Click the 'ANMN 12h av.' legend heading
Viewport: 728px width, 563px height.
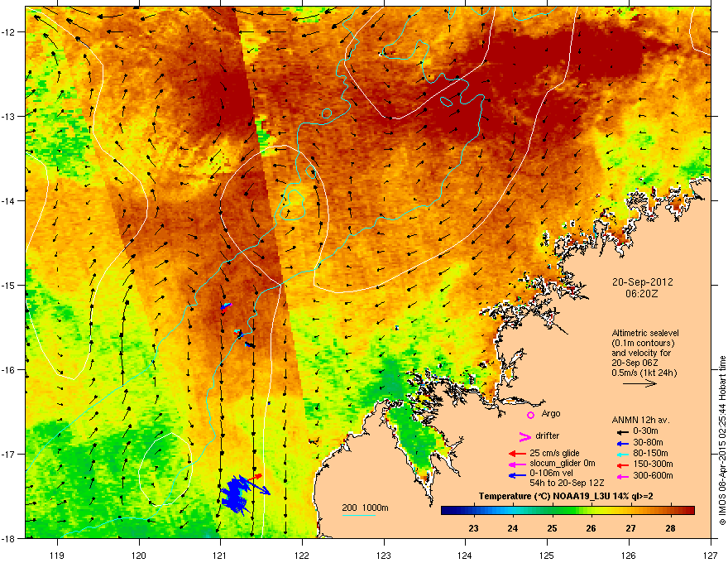pyautogui.click(x=640, y=420)
